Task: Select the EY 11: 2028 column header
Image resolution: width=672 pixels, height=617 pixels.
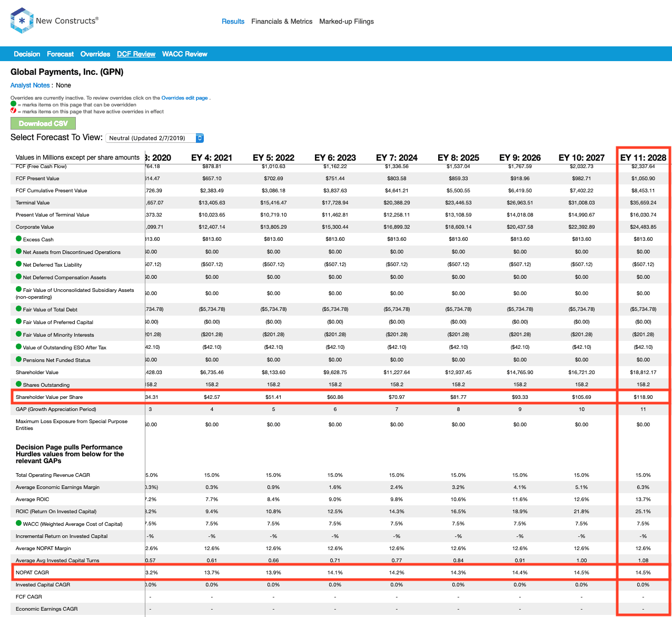Action: click(x=643, y=158)
